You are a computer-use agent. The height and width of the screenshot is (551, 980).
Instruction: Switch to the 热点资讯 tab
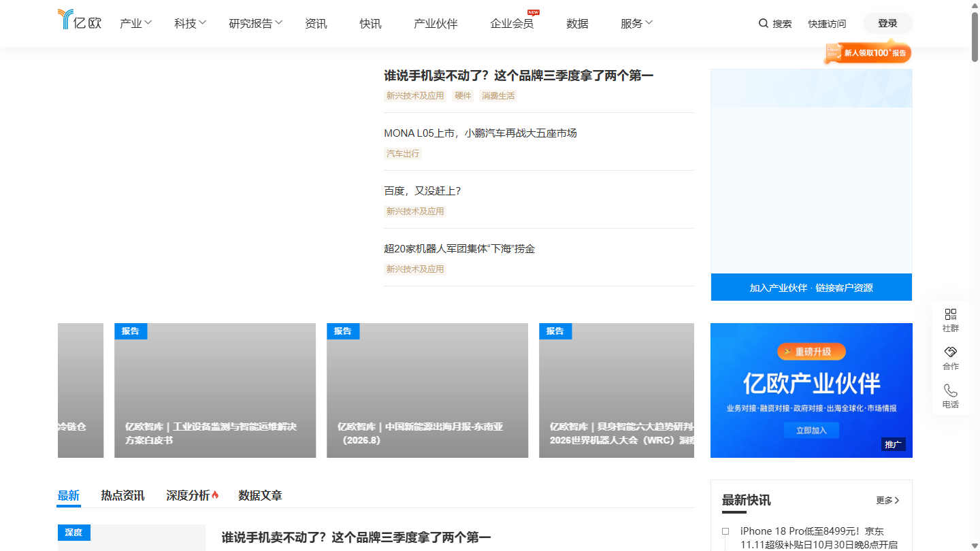pos(122,495)
